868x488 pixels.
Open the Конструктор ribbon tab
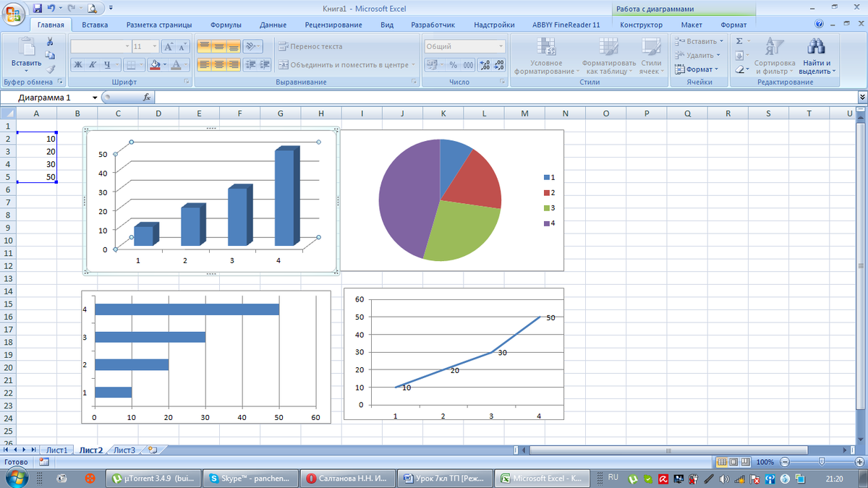(x=641, y=25)
